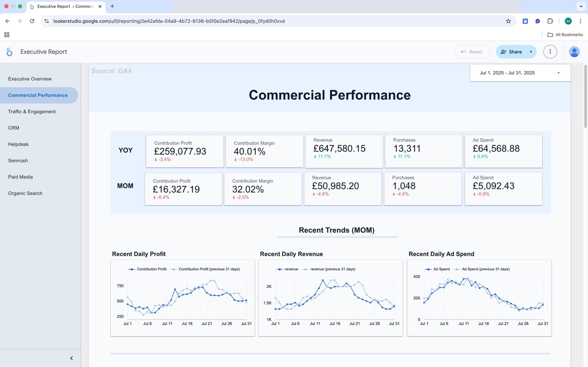Image resolution: width=588 pixels, height=367 pixels.
Task: Open the Jul 1 - Jul 31 date range selector
Action: tap(520, 72)
